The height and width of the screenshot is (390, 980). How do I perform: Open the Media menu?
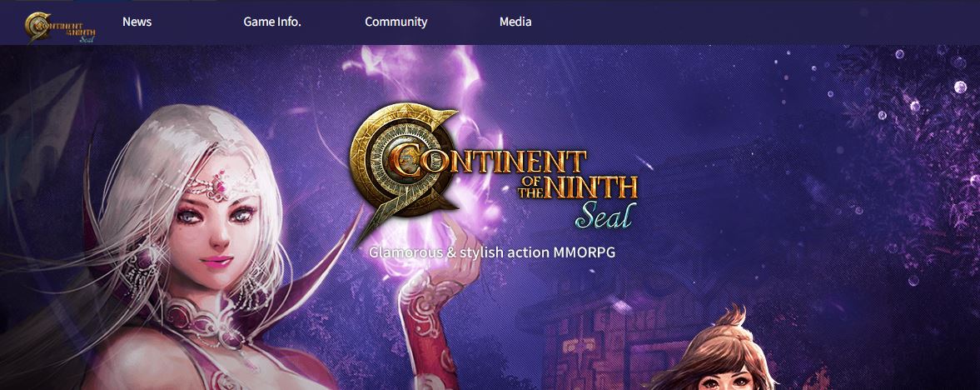tap(515, 22)
